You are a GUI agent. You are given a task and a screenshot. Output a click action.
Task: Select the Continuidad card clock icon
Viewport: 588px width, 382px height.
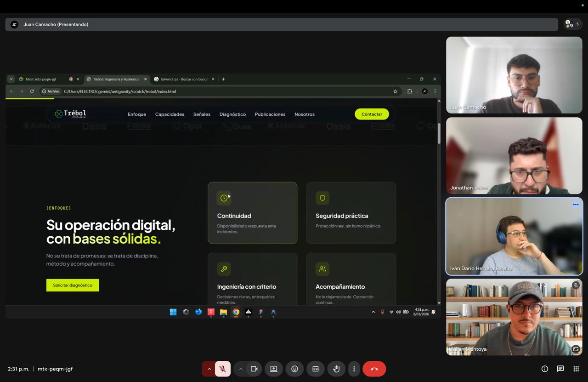click(224, 198)
